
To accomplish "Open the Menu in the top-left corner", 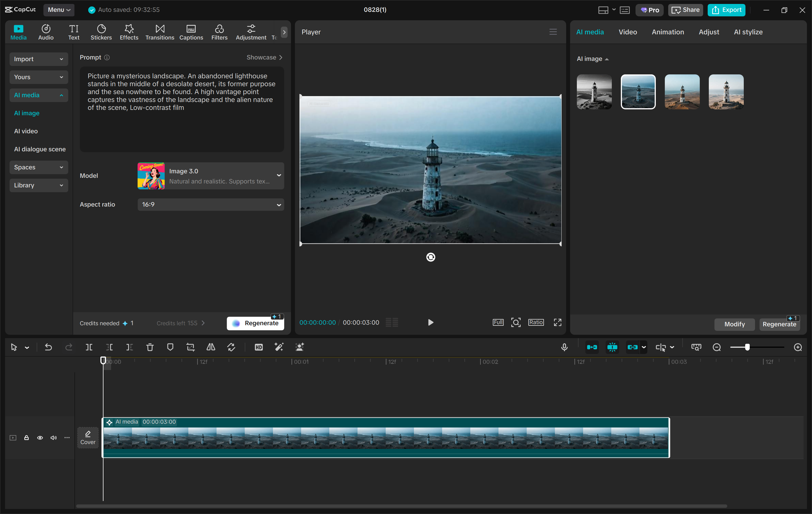I will 59,10.
